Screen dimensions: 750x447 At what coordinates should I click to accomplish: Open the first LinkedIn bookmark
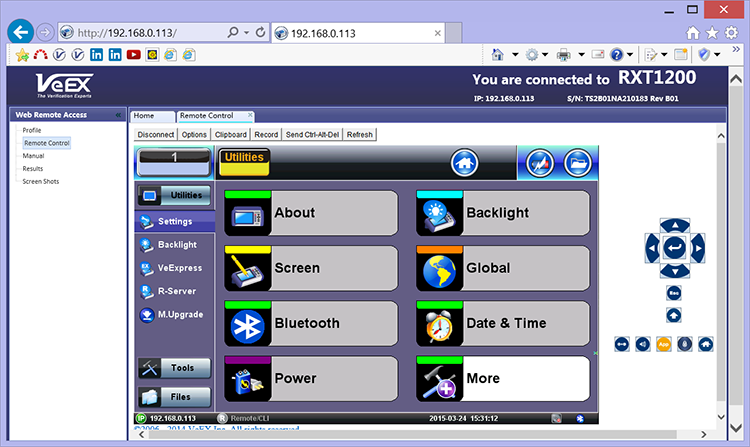click(x=96, y=55)
